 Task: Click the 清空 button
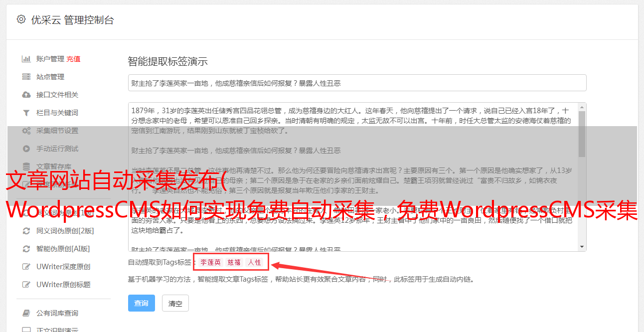coord(175,303)
